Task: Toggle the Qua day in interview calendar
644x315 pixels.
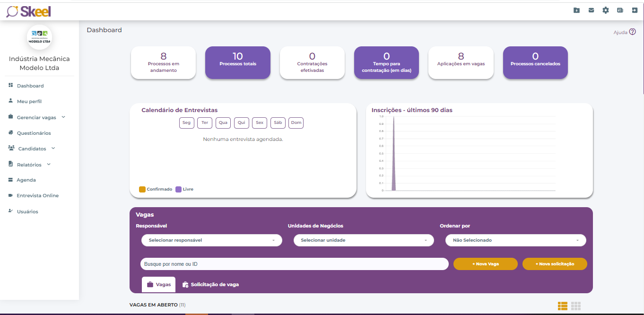Action: pyautogui.click(x=223, y=123)
